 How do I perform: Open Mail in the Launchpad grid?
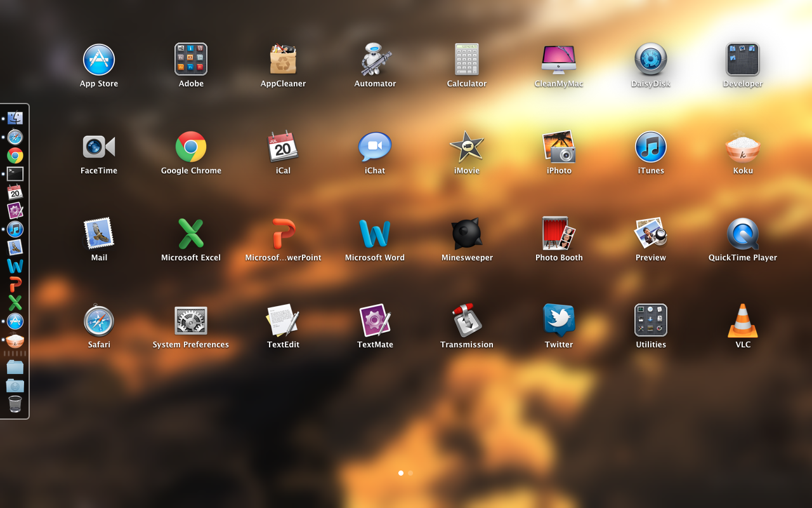[x=99, y=234]
